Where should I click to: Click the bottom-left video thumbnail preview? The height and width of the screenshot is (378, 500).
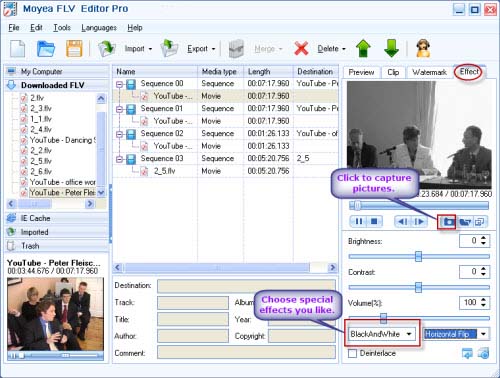click(x=55, y=314)
